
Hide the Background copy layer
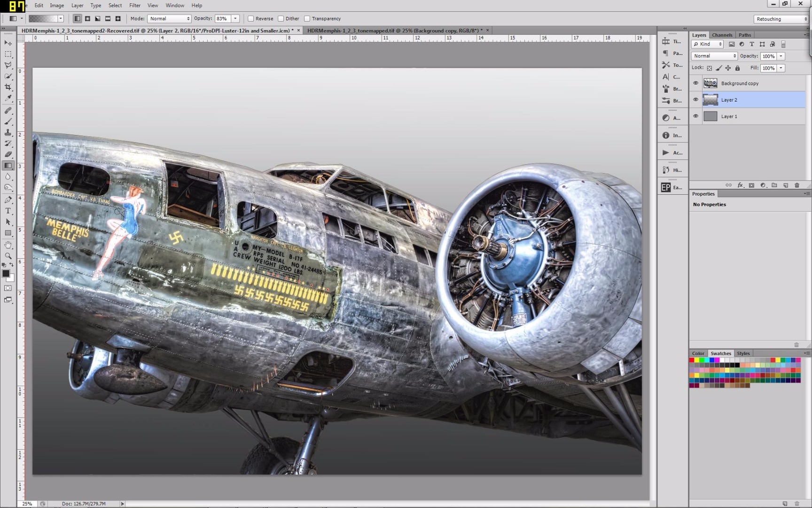click(x=696, y=83)
